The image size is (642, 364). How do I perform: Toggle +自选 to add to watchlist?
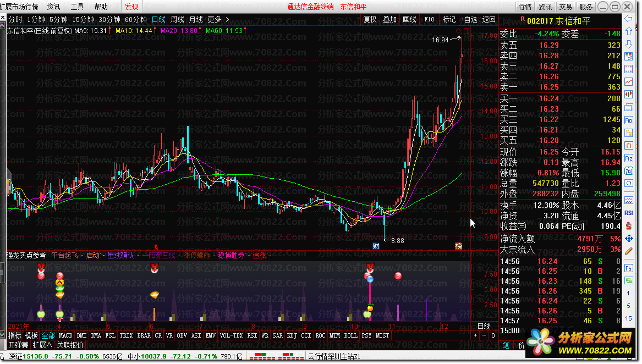click(469, 19)
